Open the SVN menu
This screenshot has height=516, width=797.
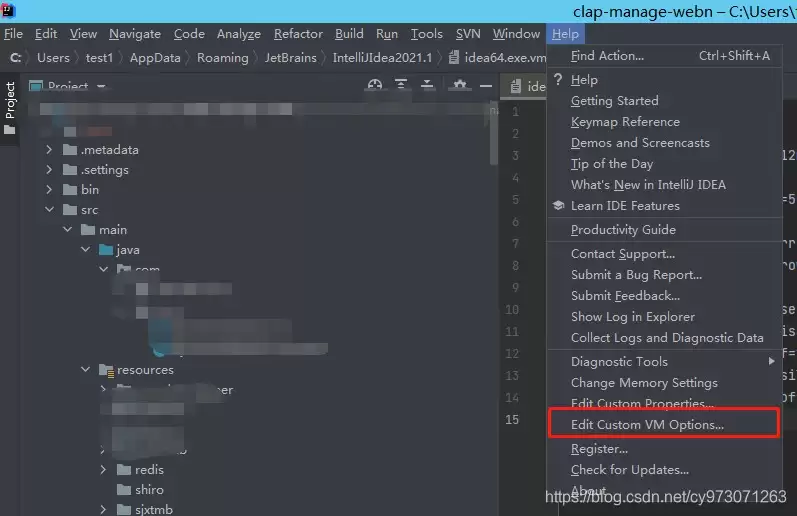click(x=468, y=34)
